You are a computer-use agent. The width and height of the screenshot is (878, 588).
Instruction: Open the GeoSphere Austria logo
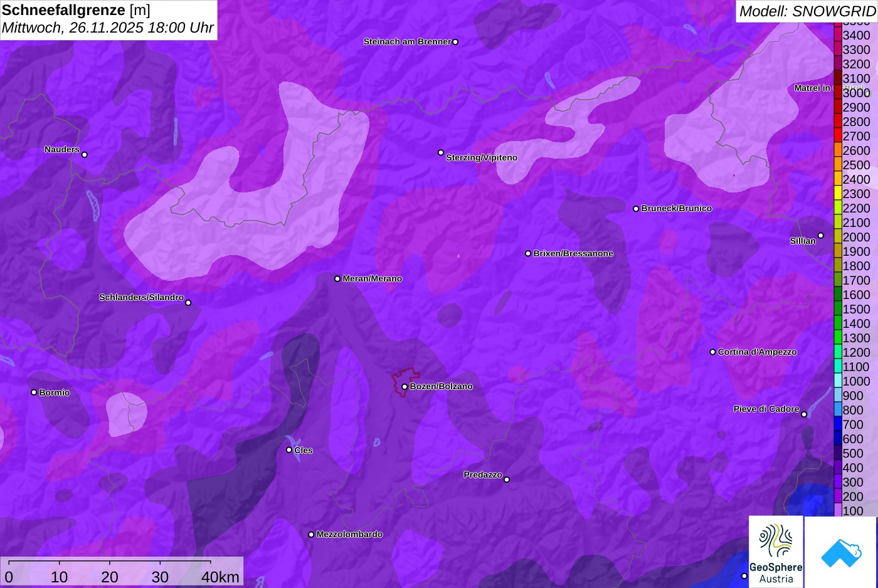pyautogui.click(x=776, y=552)
